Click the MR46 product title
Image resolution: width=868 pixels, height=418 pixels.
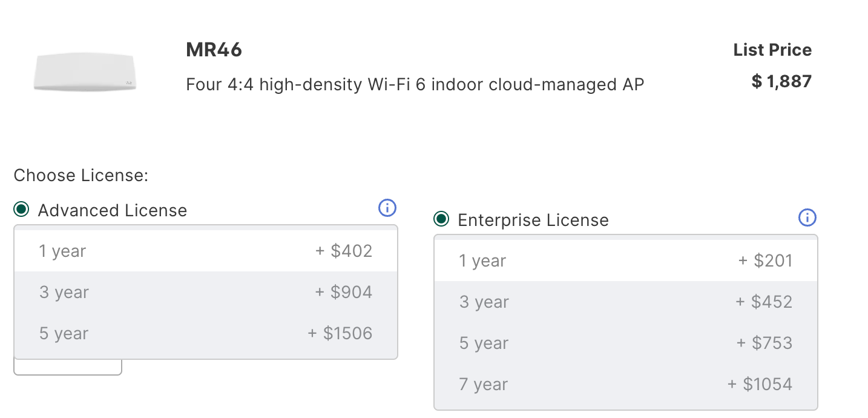tap(213, 50)
